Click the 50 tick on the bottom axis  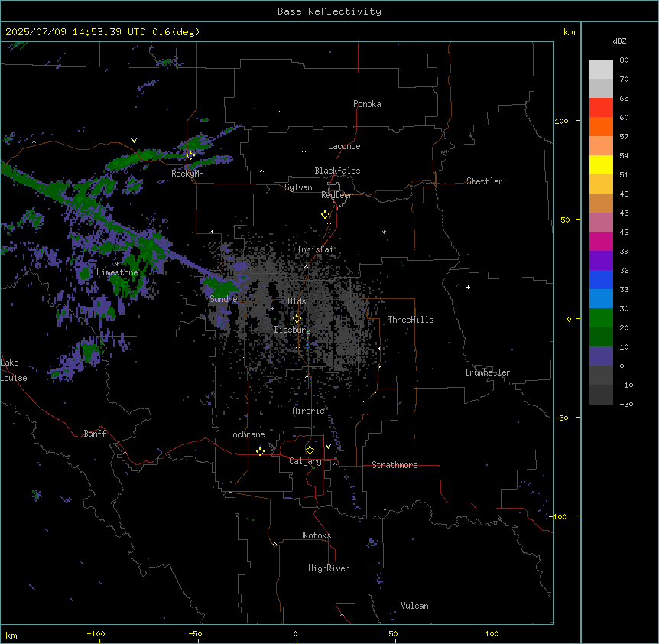(393, 633)
